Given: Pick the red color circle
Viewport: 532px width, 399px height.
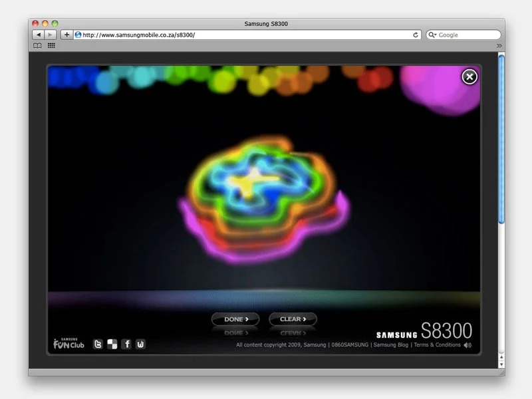Looking at the screenshot, I should [376, 78].
